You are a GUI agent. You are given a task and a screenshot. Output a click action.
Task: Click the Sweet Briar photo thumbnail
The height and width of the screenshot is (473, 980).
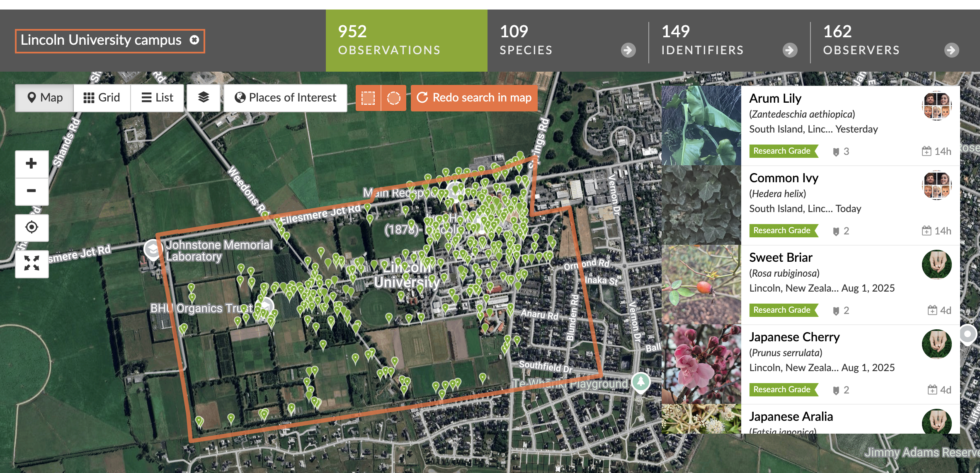701,285
